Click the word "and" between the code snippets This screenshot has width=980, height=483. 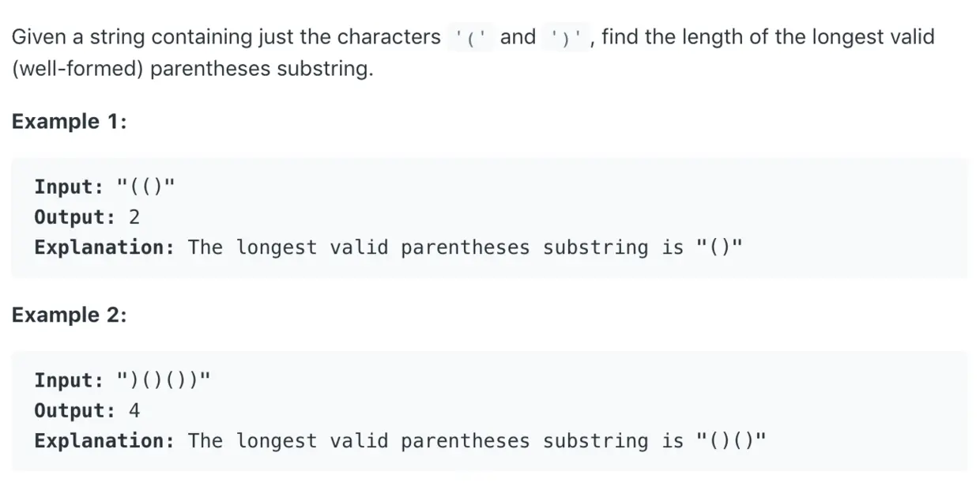(518, 37)
